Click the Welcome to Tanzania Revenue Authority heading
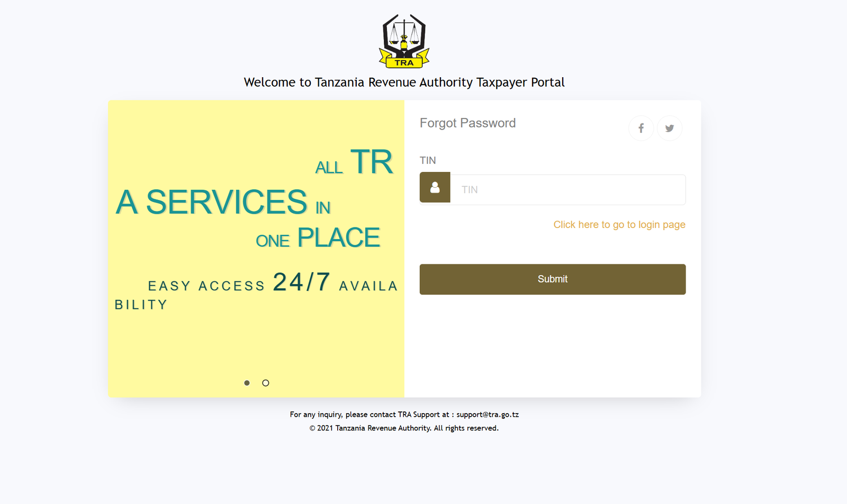 pos(404,83)
